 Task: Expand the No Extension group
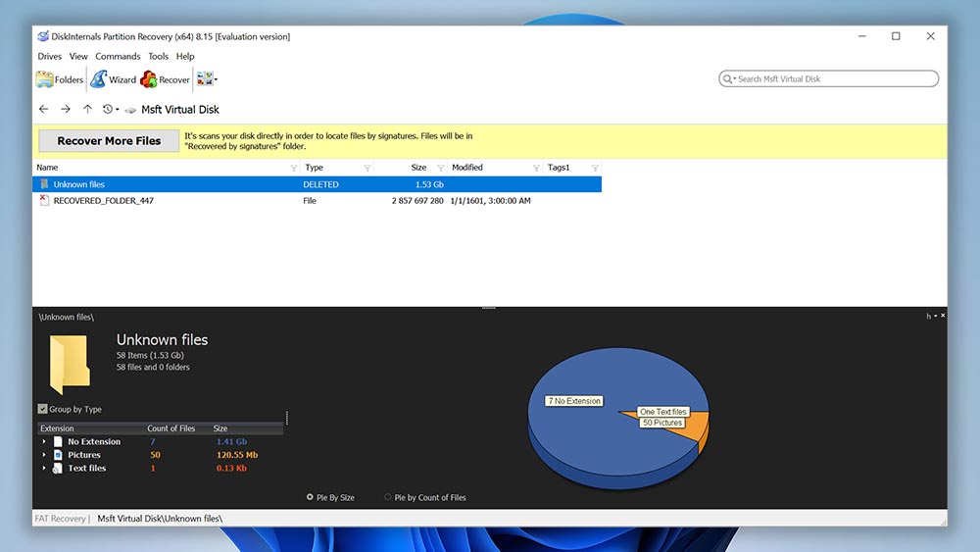(x=44, y=441)
